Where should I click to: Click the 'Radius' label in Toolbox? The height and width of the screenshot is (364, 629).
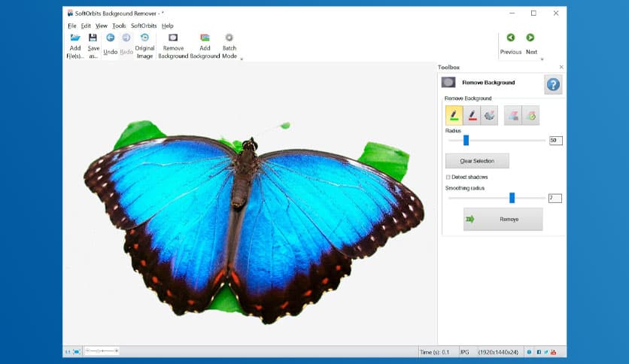pyautogui.click(x=453, y=131)
